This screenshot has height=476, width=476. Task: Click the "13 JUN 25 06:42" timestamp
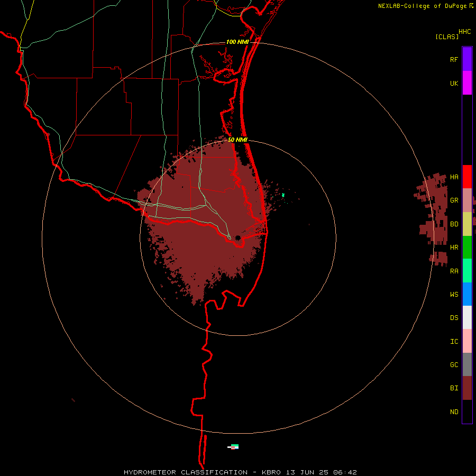[x=322, y=472]
